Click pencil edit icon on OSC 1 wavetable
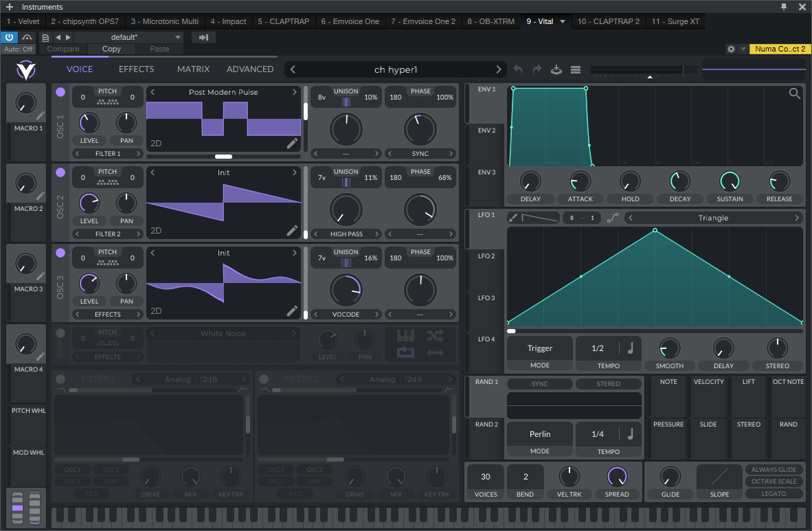The image size is (812, 531). click(293, 143)
